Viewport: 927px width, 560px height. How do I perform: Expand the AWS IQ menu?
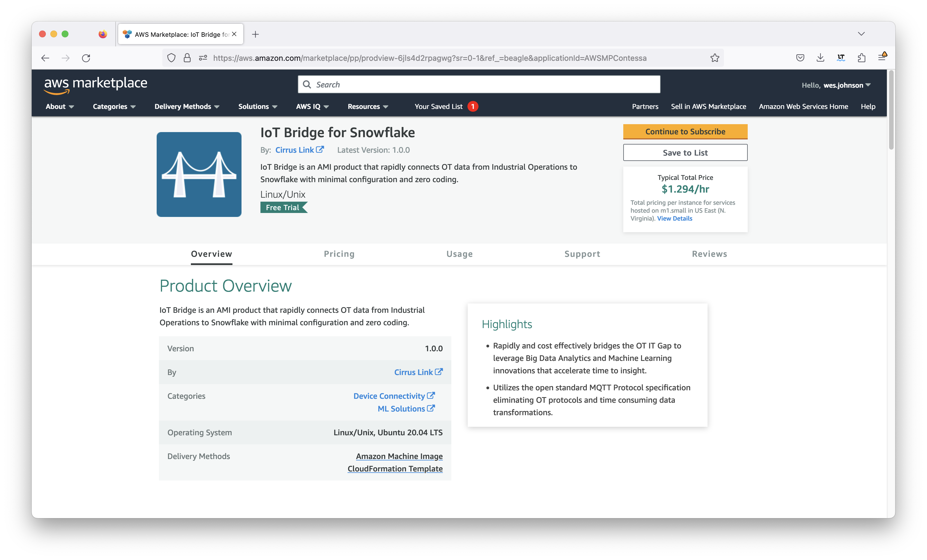pyautogui.click(x=312, y=107)
